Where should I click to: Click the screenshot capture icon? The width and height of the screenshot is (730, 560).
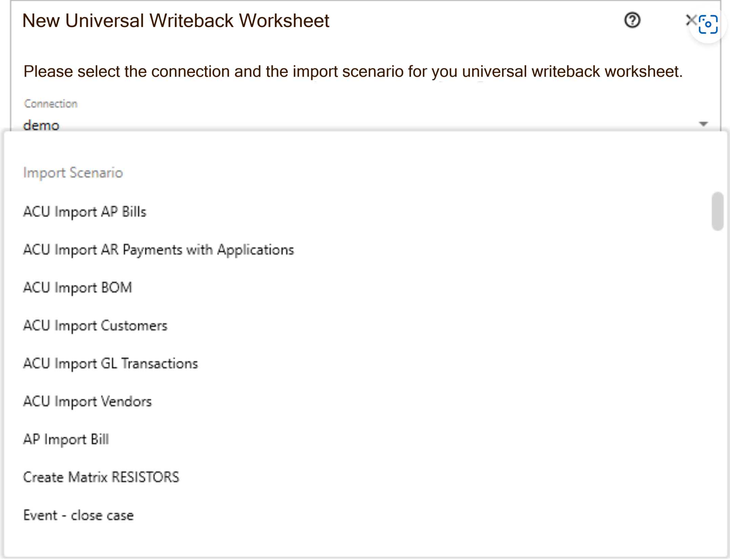708,24
